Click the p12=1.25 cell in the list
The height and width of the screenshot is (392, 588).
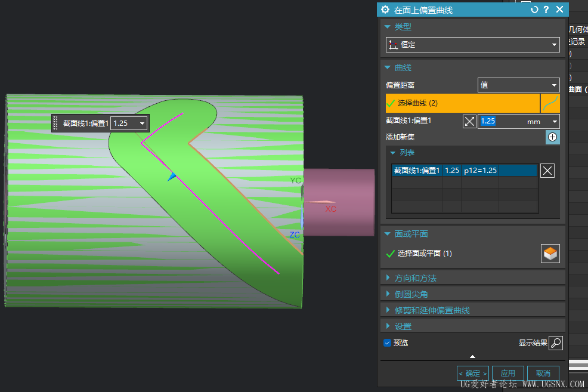pyautogui.click(x=480, y=170)
